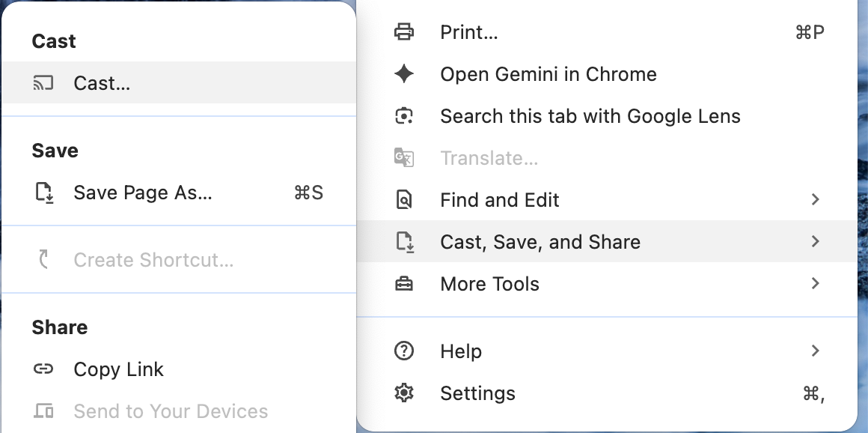This screenshot has width=868, height=433.
Task: Expand the Help submenu chevron
Action: click(x=815, y=351)
